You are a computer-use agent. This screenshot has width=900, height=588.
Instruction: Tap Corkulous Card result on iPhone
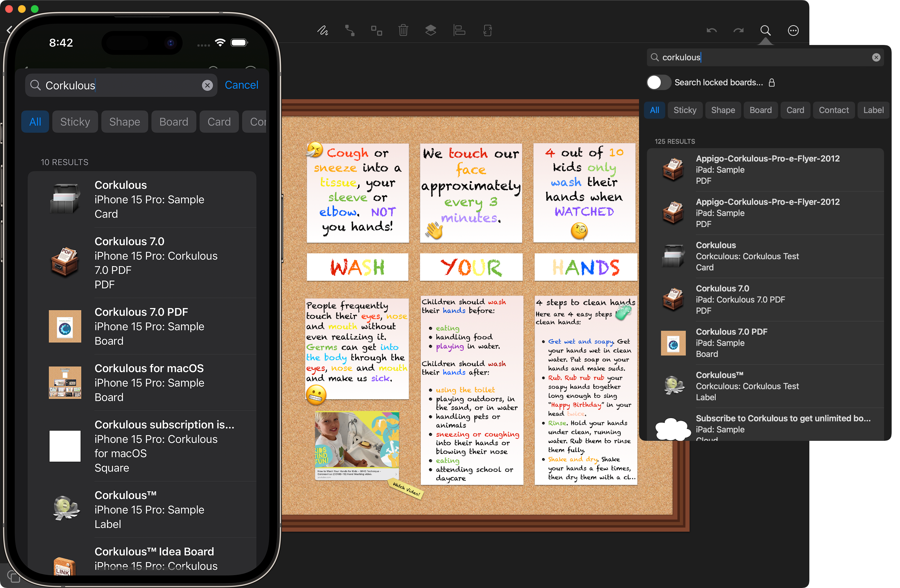(142, 200)
